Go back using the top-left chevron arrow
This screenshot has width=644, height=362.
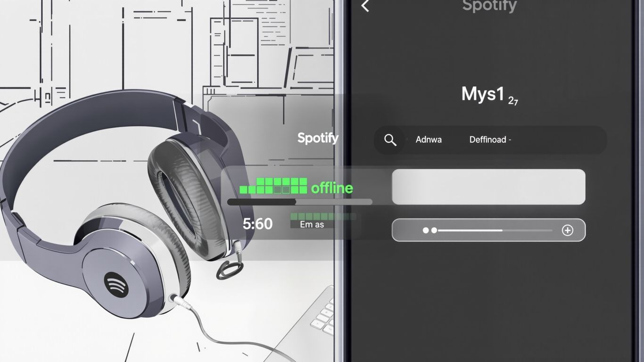coord(365,6)
